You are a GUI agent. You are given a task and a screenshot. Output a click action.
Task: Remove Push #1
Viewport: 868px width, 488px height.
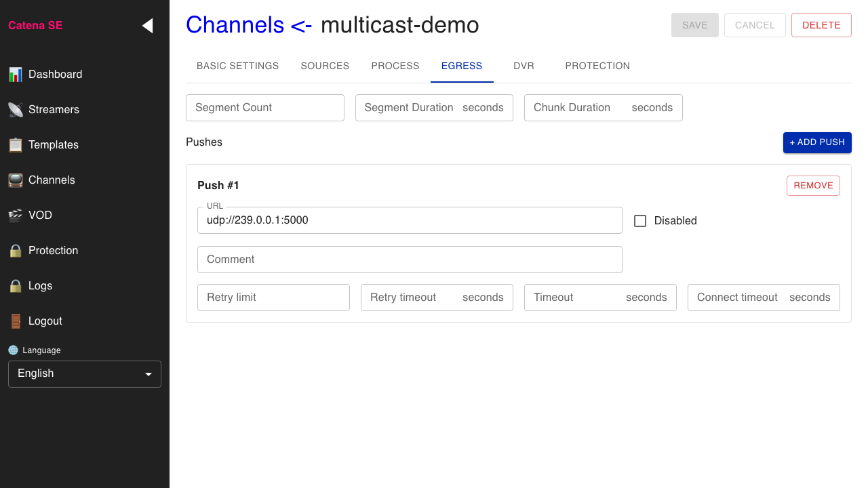(813, 185)
